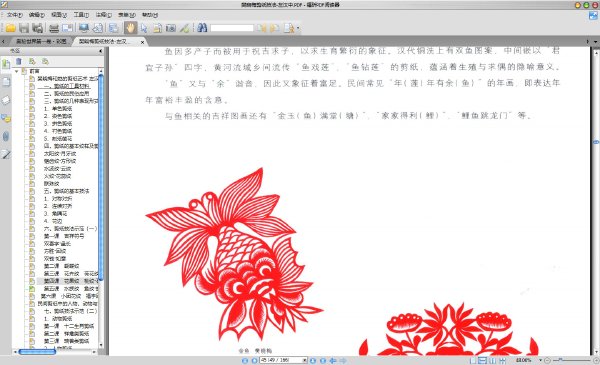Select bookmark '第一课 十二生肖剪纸'

coord(68,326)
